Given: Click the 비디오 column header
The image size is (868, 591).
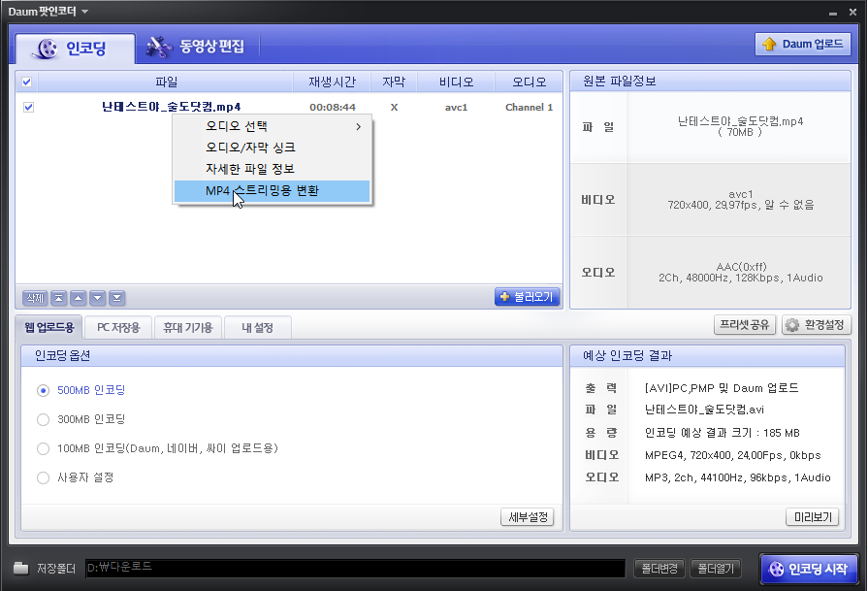Looking at the screenshot, I should click(456, 82).
